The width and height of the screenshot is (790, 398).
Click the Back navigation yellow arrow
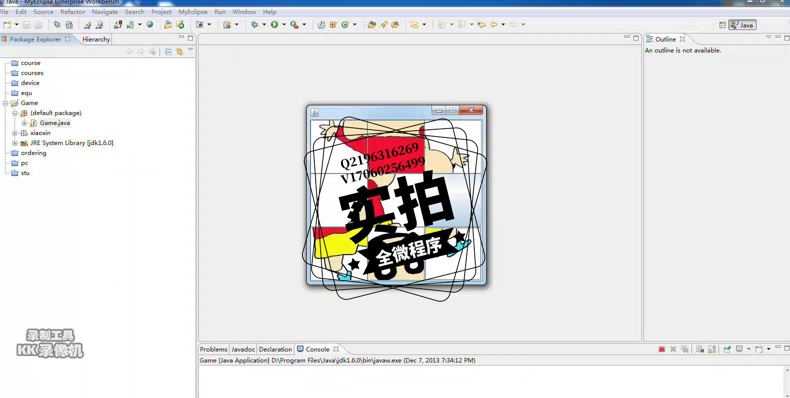tap(494, 25)
